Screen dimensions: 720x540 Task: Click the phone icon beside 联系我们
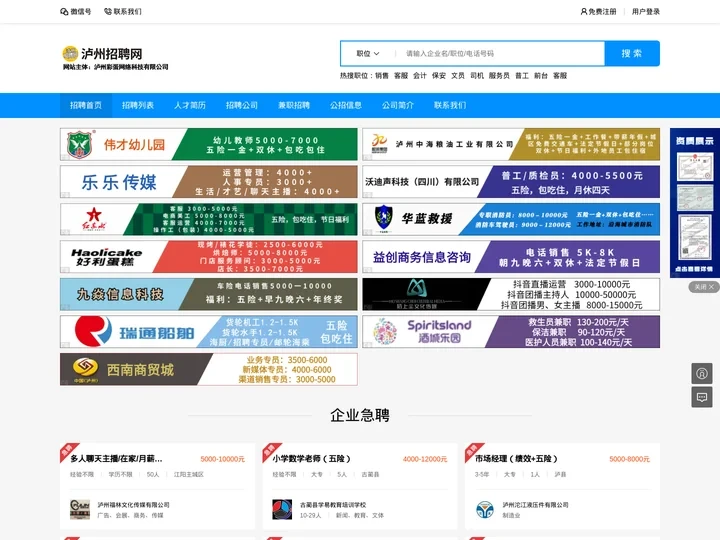[x=108, y=11]
